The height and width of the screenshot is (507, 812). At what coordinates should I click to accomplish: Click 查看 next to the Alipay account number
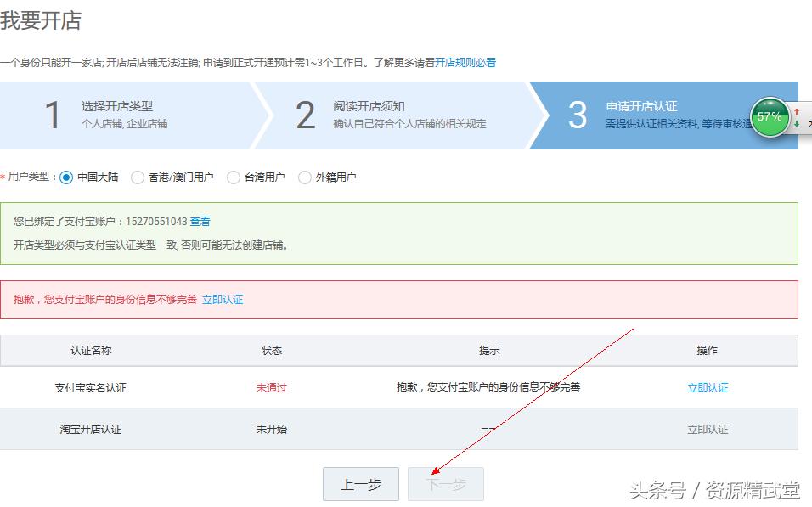[x=200, y=220]
